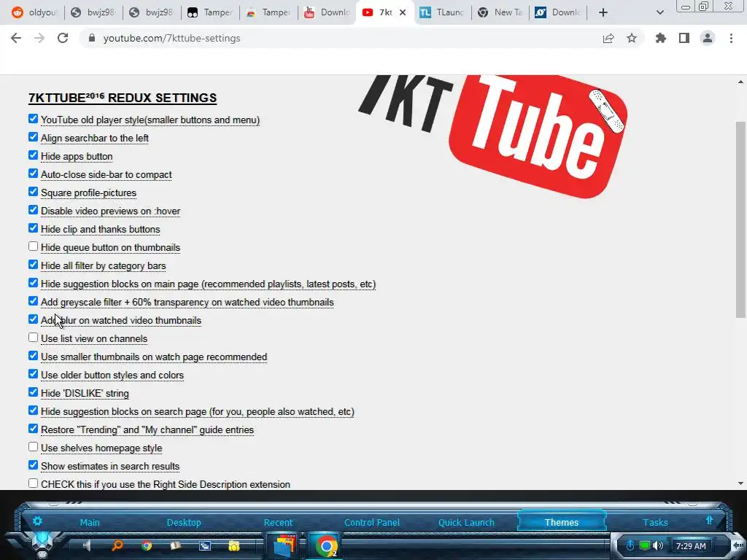
Task: Click the scrollbar up arrow
Action: [740, 82]
